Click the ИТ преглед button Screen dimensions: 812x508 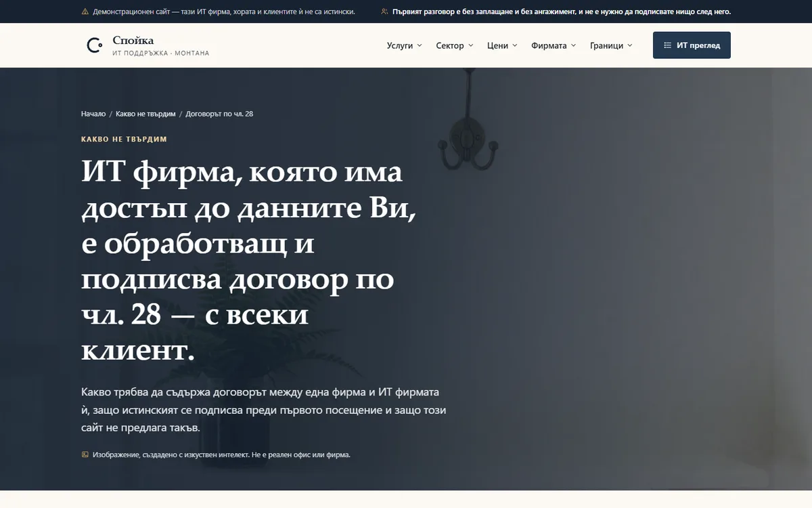[692, 45]
